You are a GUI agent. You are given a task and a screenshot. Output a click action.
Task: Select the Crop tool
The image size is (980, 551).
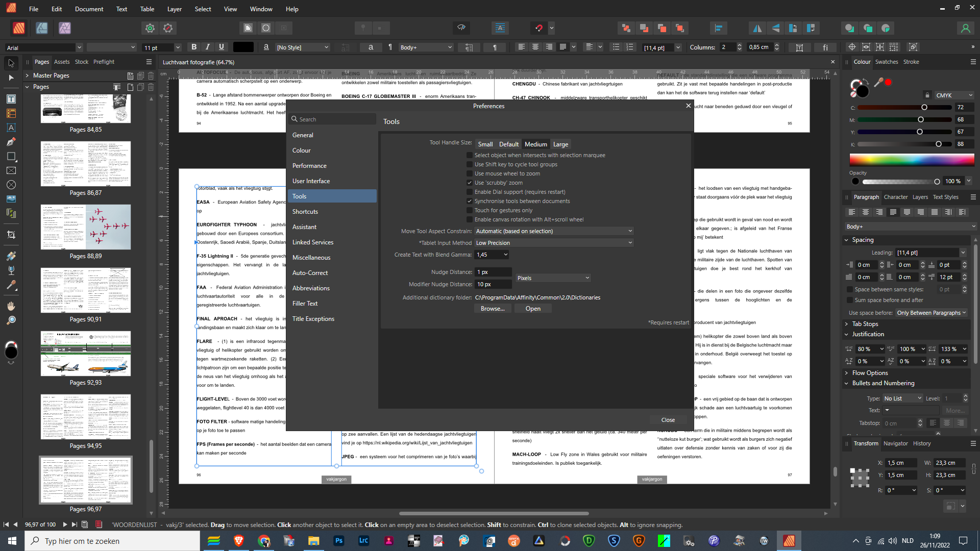pos(11,235)
